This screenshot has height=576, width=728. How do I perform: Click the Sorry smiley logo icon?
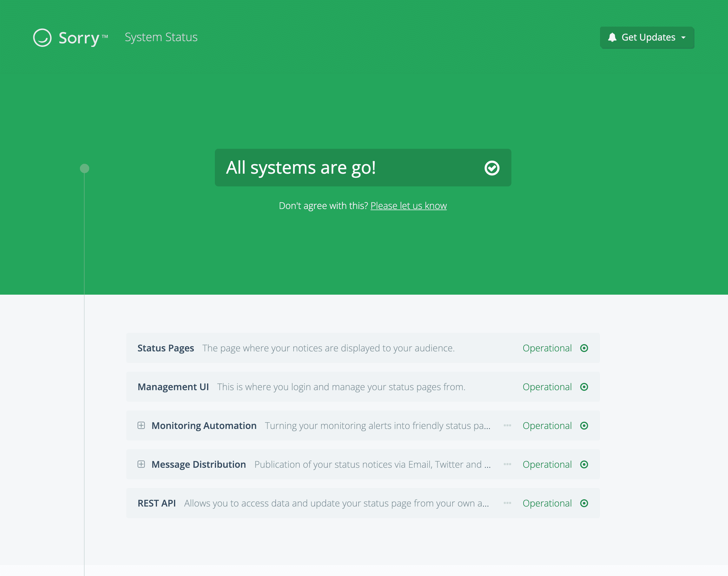click(42, 37)
